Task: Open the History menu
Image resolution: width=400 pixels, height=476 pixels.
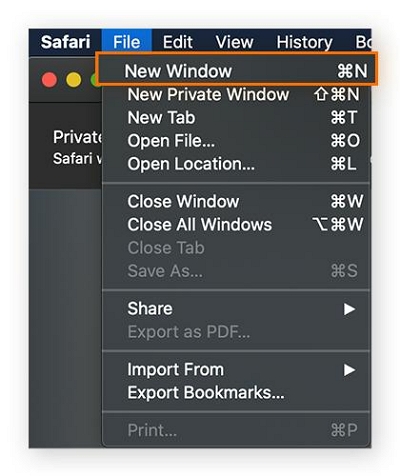Action: pyautogui.click(x=304, y=42)
